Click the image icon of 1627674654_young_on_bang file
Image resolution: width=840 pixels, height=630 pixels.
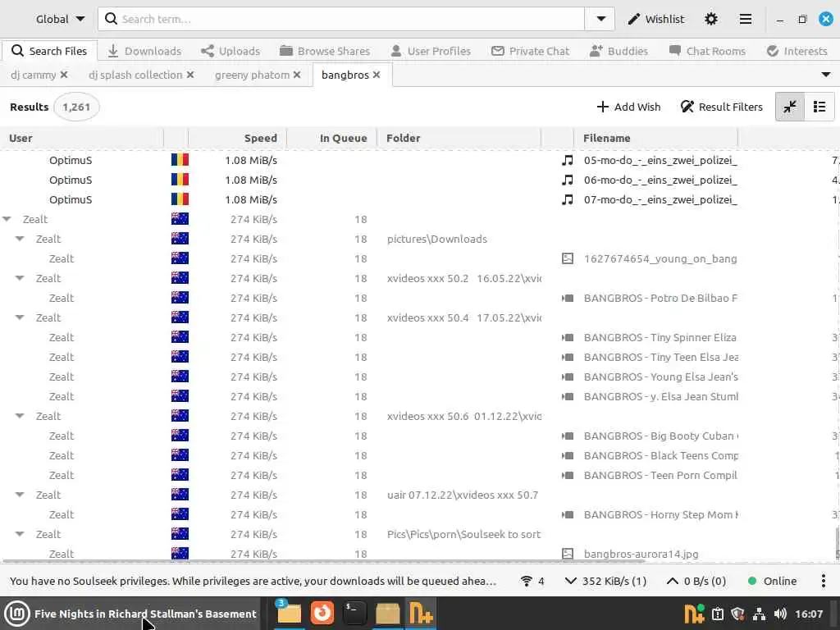tap(568, 258)
